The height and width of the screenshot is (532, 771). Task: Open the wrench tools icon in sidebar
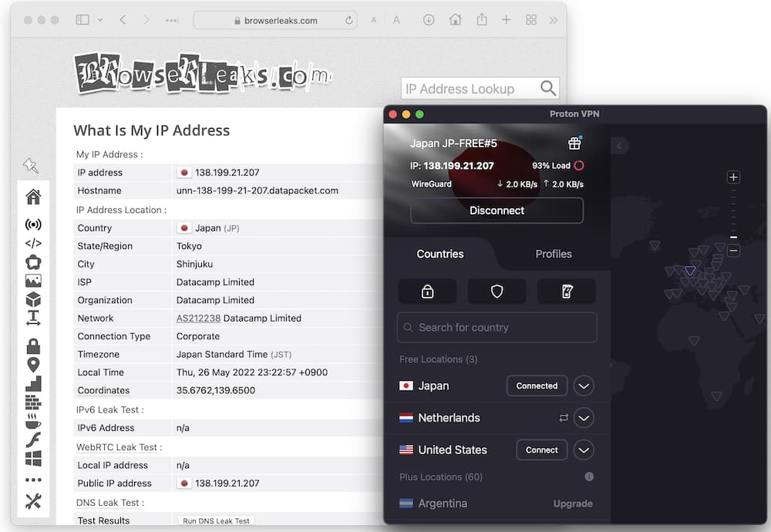click(x=33, y=501)
